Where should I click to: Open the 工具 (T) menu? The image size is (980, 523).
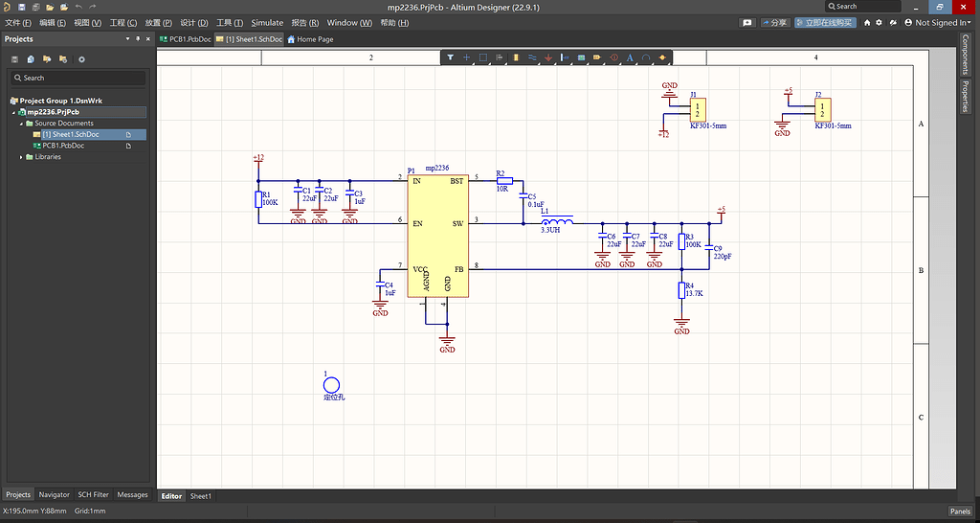click(x=230, y=23)
